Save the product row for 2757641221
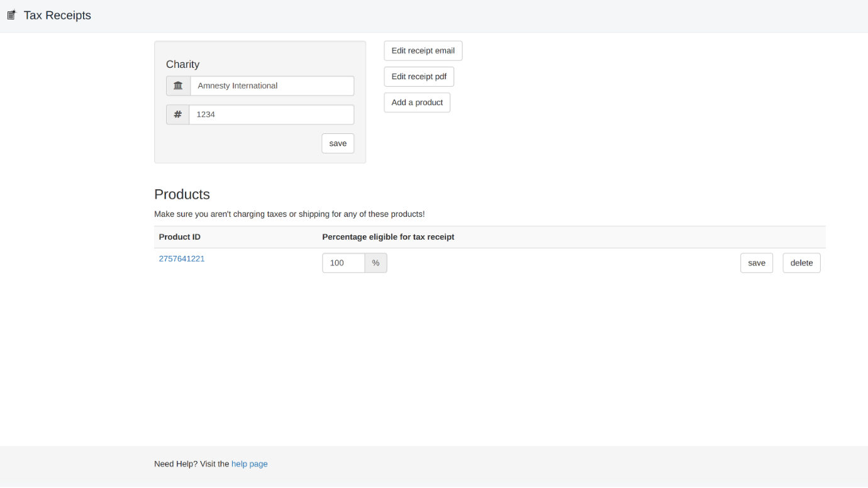 pos(756,263)
